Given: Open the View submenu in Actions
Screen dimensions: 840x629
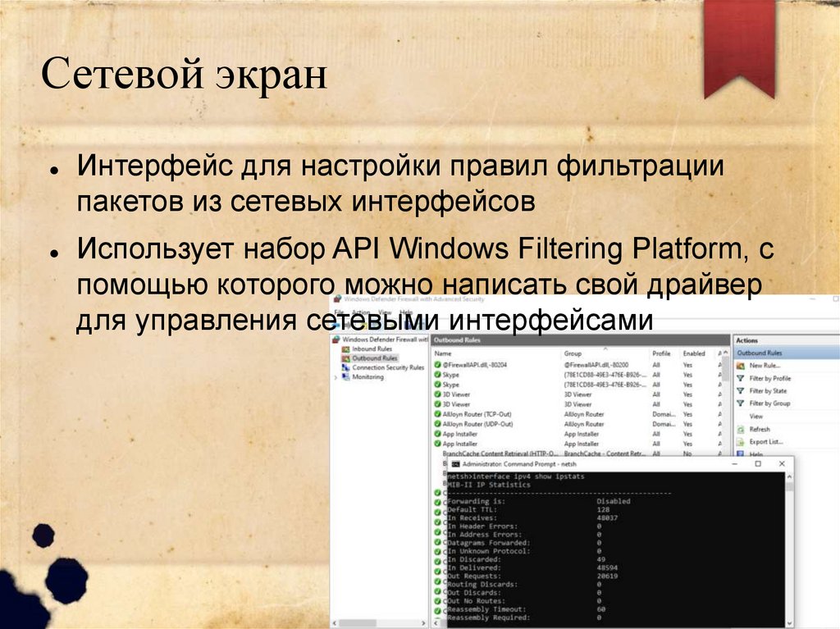Looking at the screenshot, I should (756, 417).
